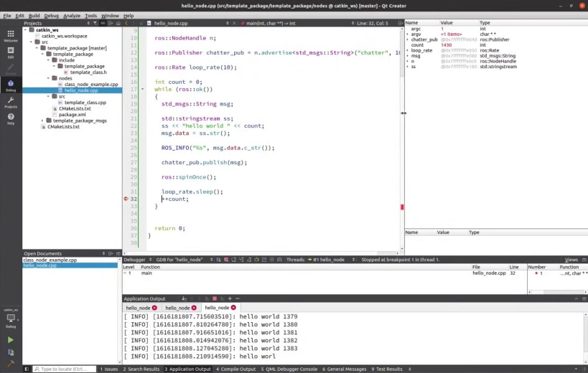Select CMakeLists.txt under template_package

point(75,108)
